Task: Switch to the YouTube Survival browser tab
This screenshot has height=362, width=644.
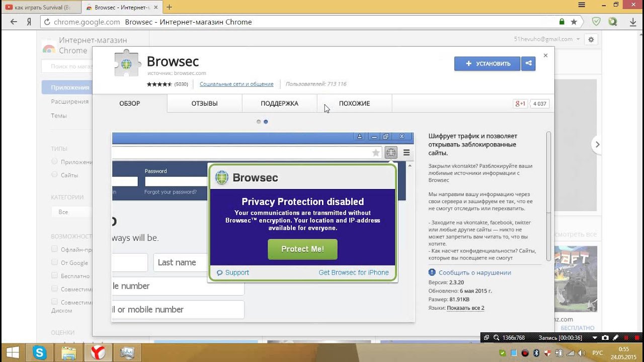Action: pos(40,7)
